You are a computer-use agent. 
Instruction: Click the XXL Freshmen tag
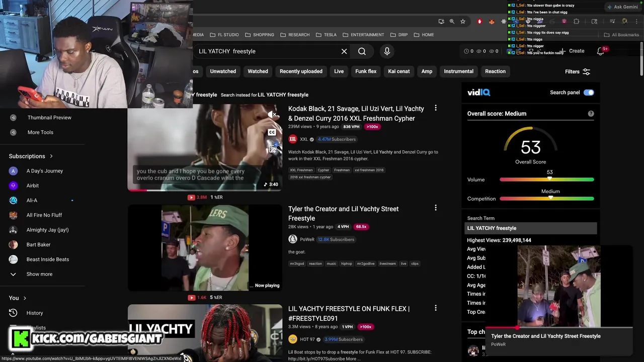coord(301,170)
